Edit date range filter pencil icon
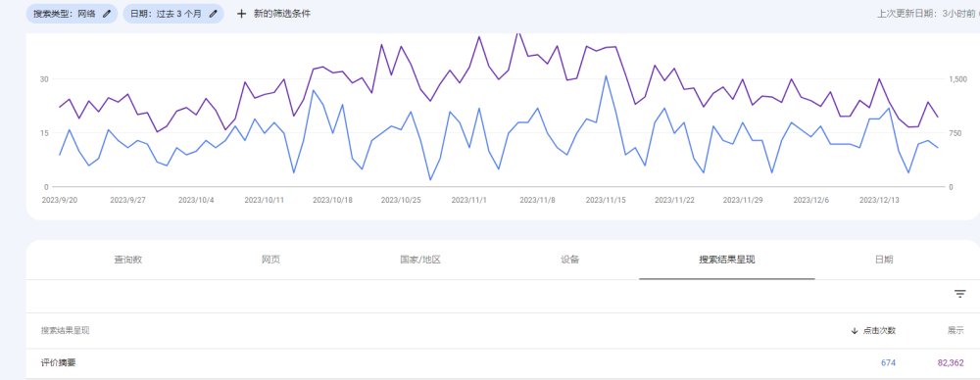This screenshot has height=380, width=980. pyautogui.click(x=213, y=13)
